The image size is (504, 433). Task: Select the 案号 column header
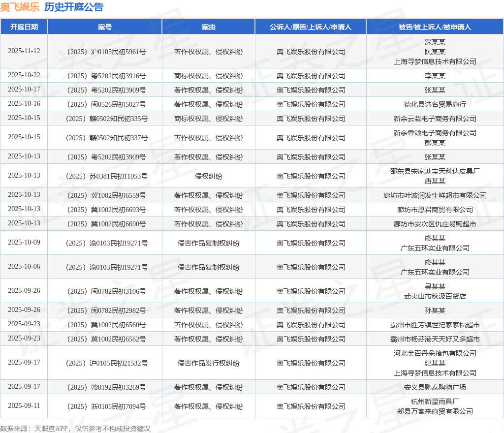105,27
